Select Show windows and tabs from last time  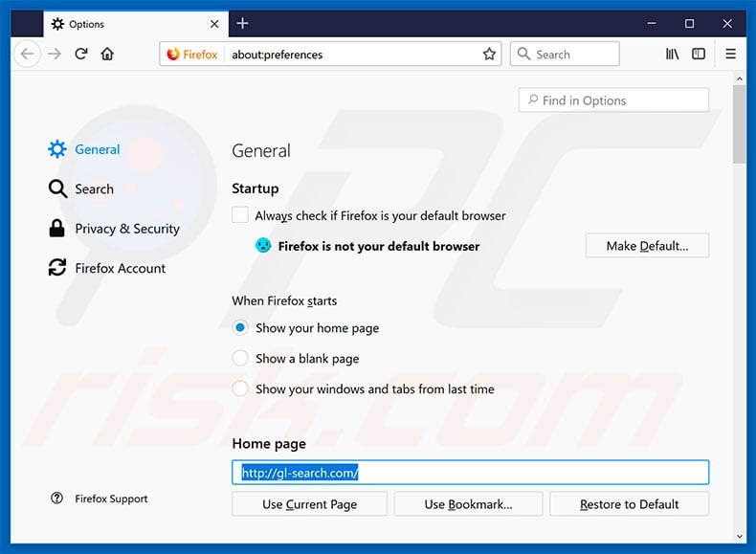tap(240, 388)
